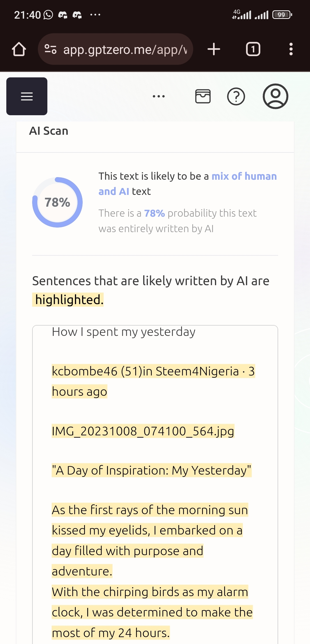The width and height of the screenshot is (310, 644).
Task: Open a new browser tab
Action: pos(214,49)
